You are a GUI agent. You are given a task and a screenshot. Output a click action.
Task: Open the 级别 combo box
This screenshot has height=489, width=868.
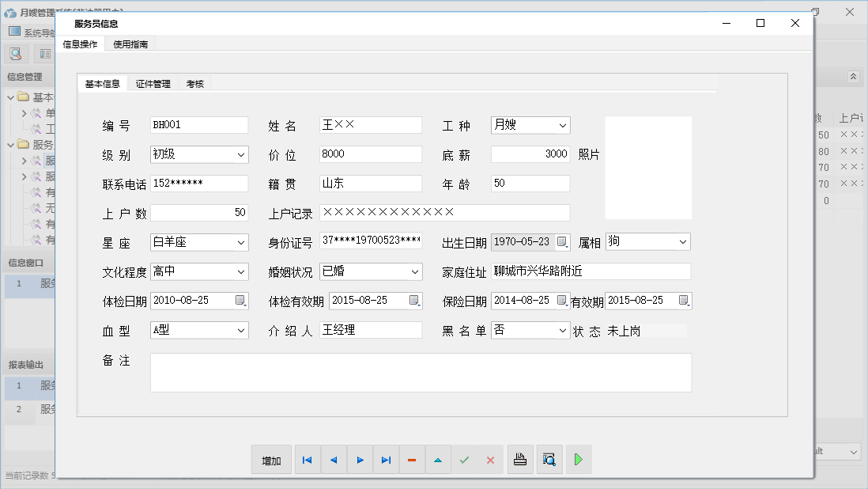pyautogui.click(x=241, y=154)
